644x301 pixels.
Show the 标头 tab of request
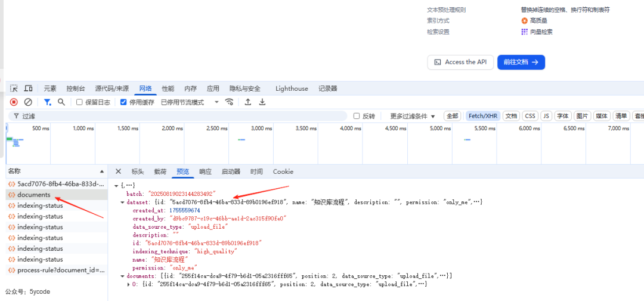coord(138,171)
